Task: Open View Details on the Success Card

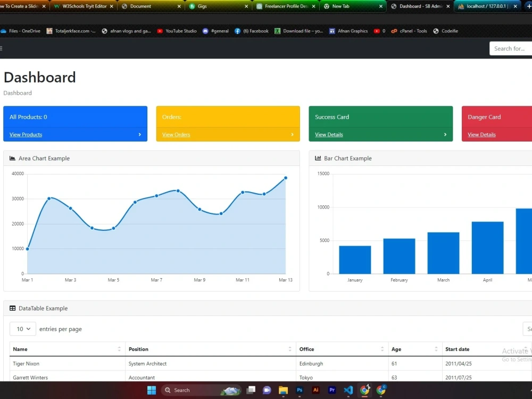Action: [x=329, y=135]
